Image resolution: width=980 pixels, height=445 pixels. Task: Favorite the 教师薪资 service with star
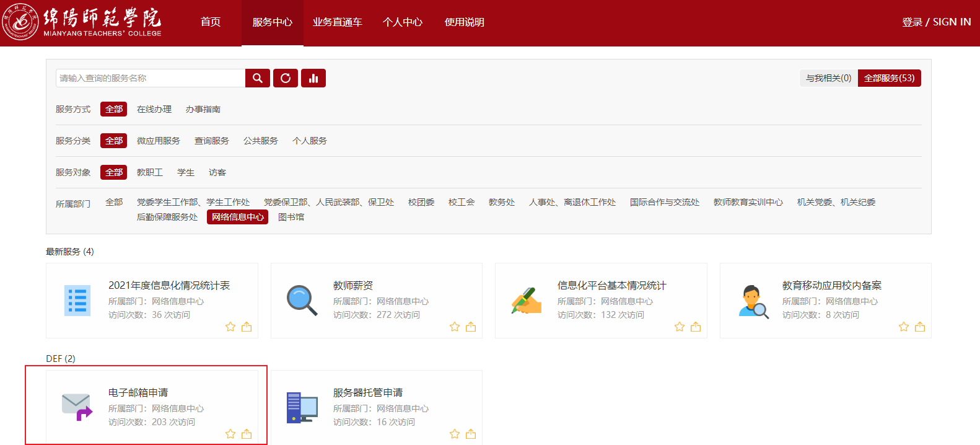(x=455, y=327)
